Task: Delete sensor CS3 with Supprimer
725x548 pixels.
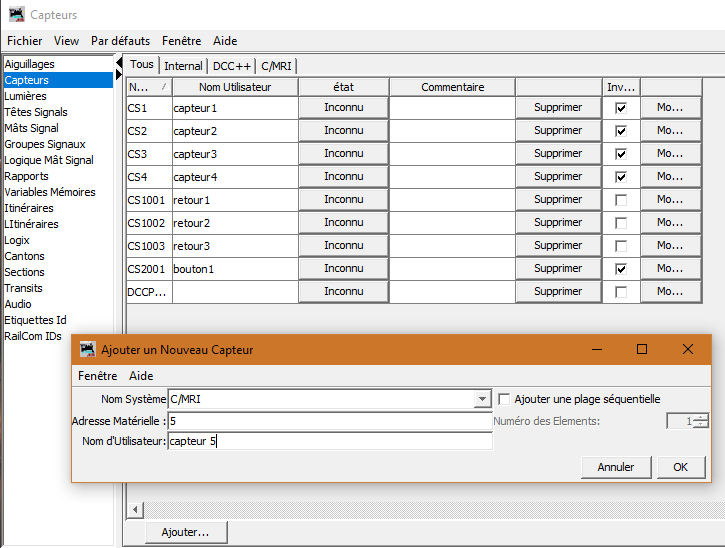Action: point(557,154)
